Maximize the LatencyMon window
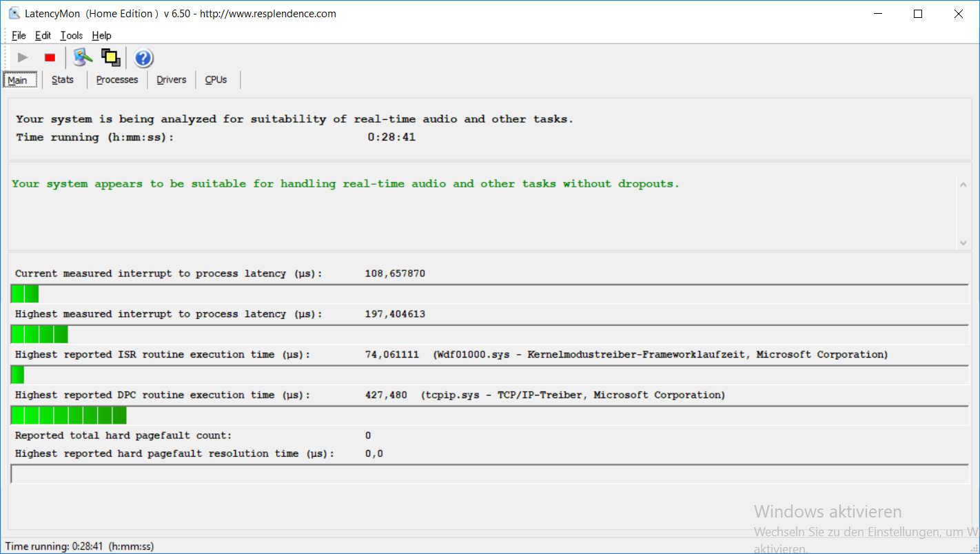This screenshot has height=554, width=980. [917, 14]
